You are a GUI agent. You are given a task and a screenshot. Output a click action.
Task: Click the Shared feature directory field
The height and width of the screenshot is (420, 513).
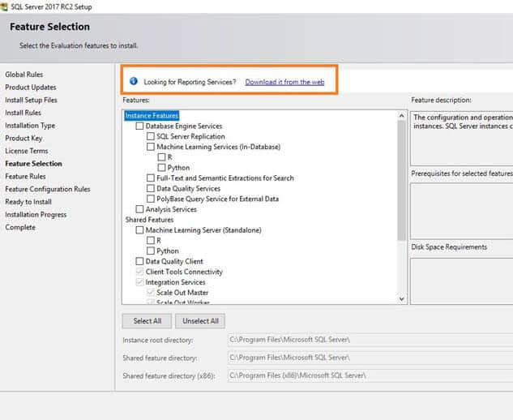(x=370, y=358)
